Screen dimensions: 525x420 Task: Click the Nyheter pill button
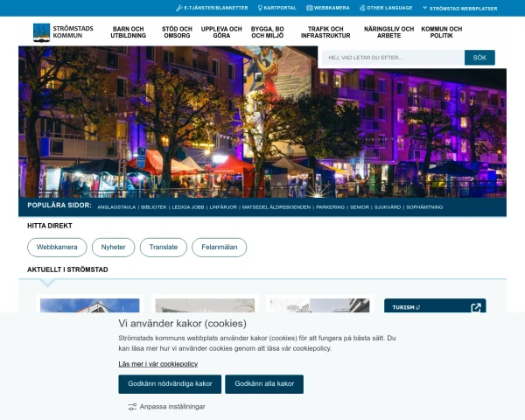[113, 247]
